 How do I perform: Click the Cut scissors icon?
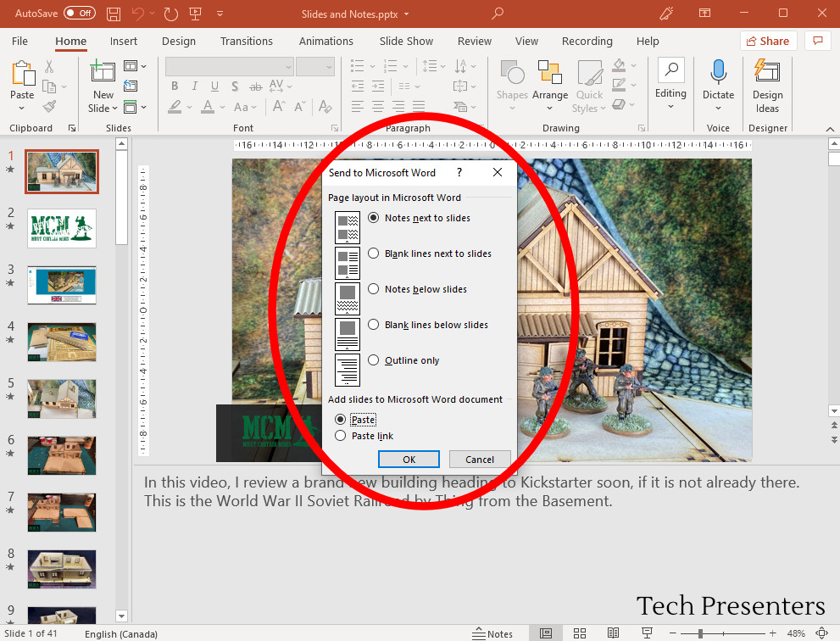click(49, 66)
